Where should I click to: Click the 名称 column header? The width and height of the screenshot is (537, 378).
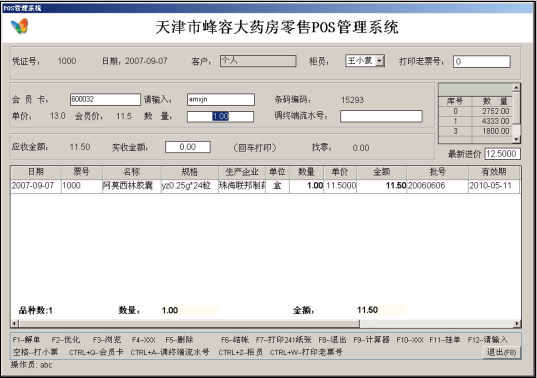click(132, 172)
